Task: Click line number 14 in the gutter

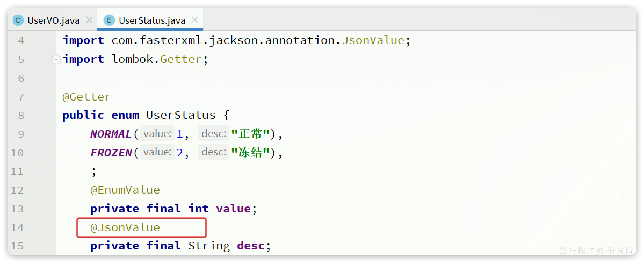Action: (x=18, y=228)
